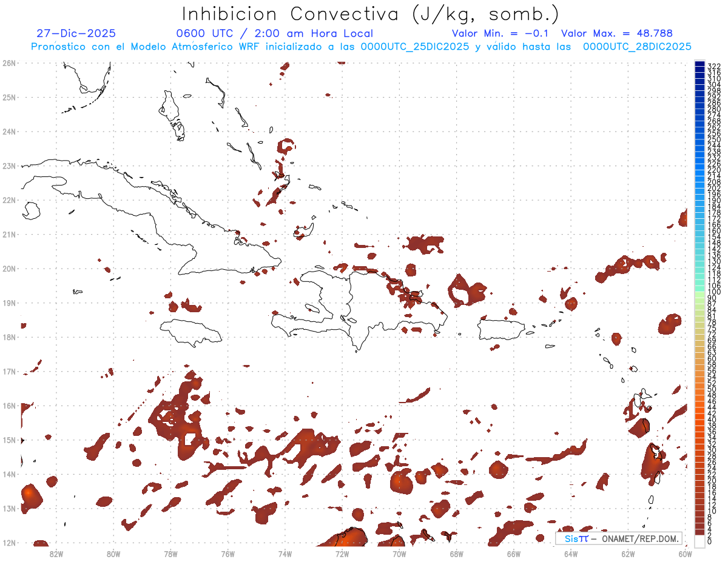Click the 14N latitude label
The height and width of the screenshot is (562, 728).
click(x=9, y=474)
